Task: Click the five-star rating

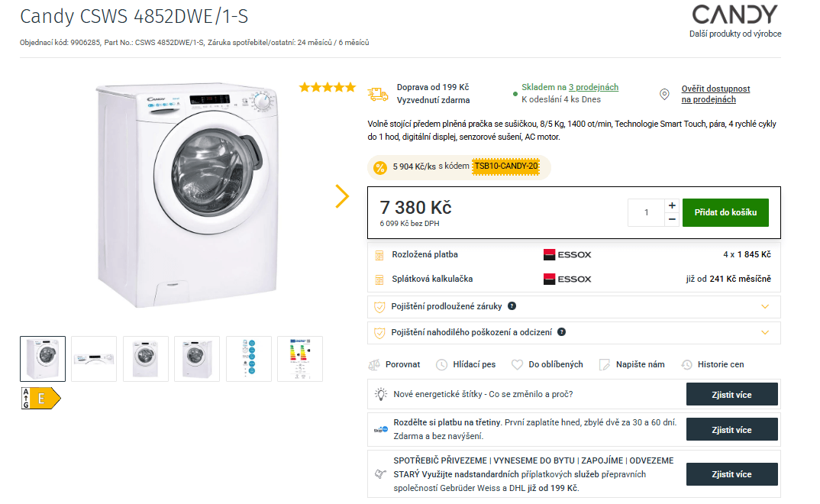Action: [x=328, y=87]
